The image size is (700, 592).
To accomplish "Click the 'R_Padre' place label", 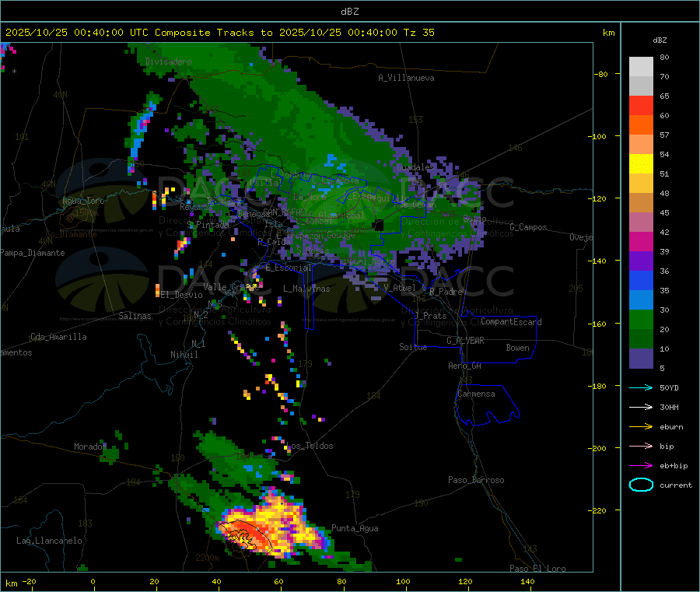I will click(x=446, y=292).
